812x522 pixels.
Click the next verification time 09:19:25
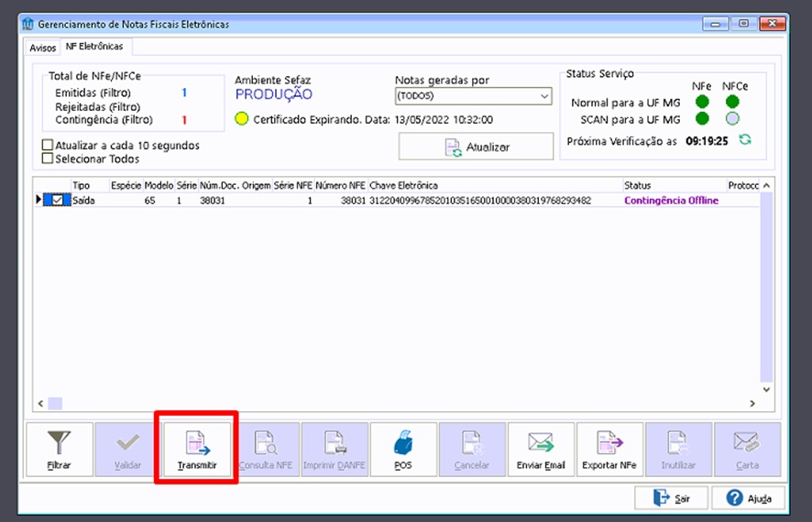[x=707, y=141]
